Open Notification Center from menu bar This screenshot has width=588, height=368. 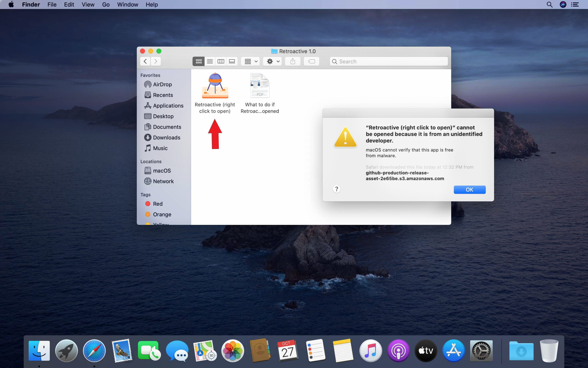[x=575, y=4]
